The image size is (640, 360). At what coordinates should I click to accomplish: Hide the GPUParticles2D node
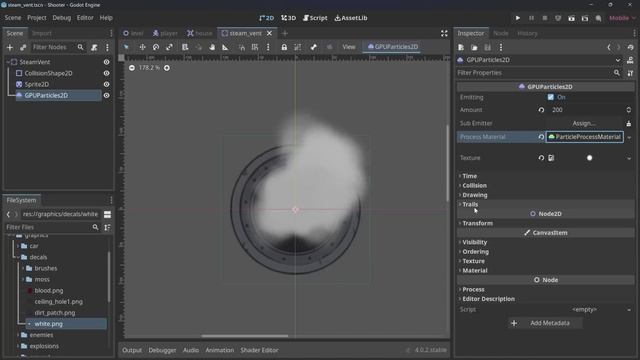tap(107, 95)
